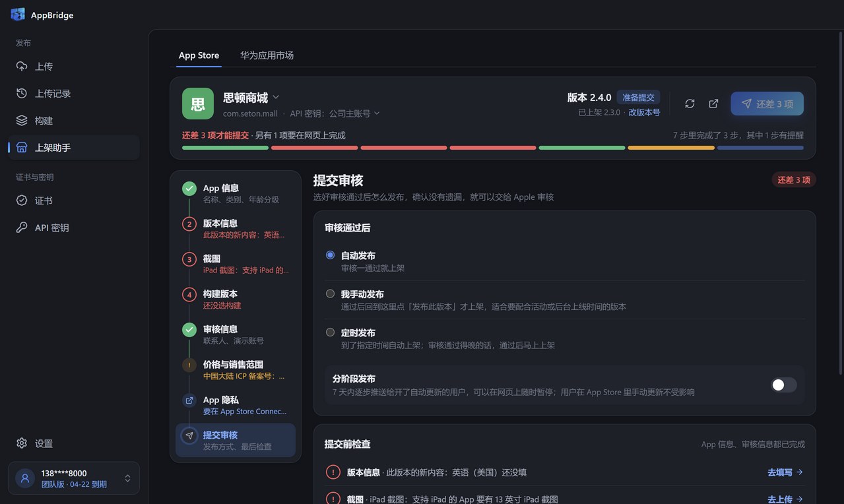
Task: Open 版本信息 step in list
Action: pos(236,229)
